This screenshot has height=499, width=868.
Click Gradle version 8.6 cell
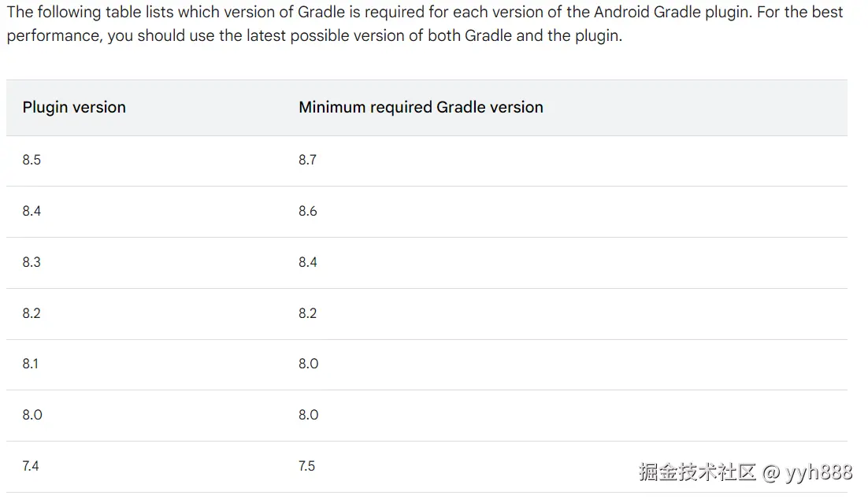click(308, 211)
